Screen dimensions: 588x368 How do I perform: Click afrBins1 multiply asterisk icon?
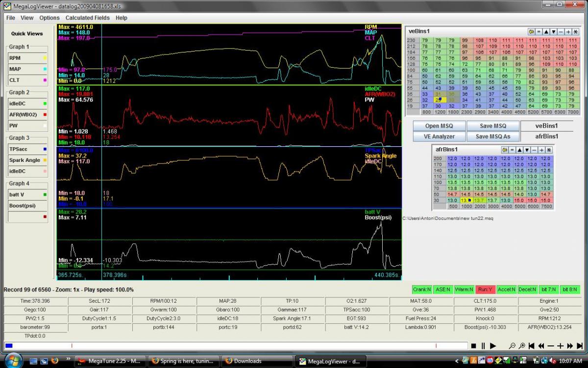549,150
